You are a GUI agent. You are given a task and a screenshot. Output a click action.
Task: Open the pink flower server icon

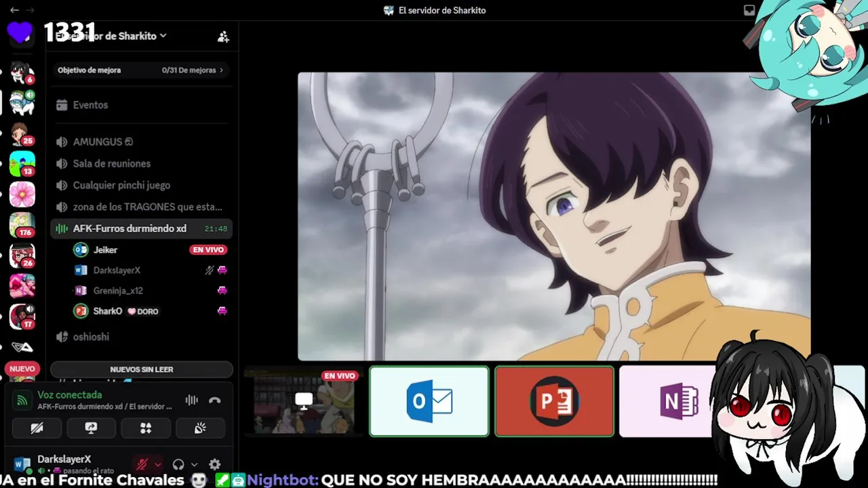[x=22, y=195]
